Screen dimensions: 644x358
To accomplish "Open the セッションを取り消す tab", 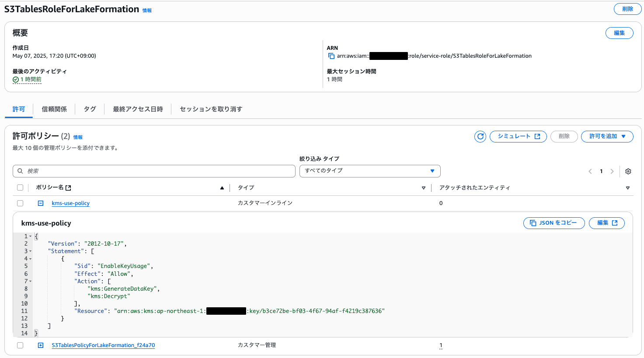I will coord(211,109).
